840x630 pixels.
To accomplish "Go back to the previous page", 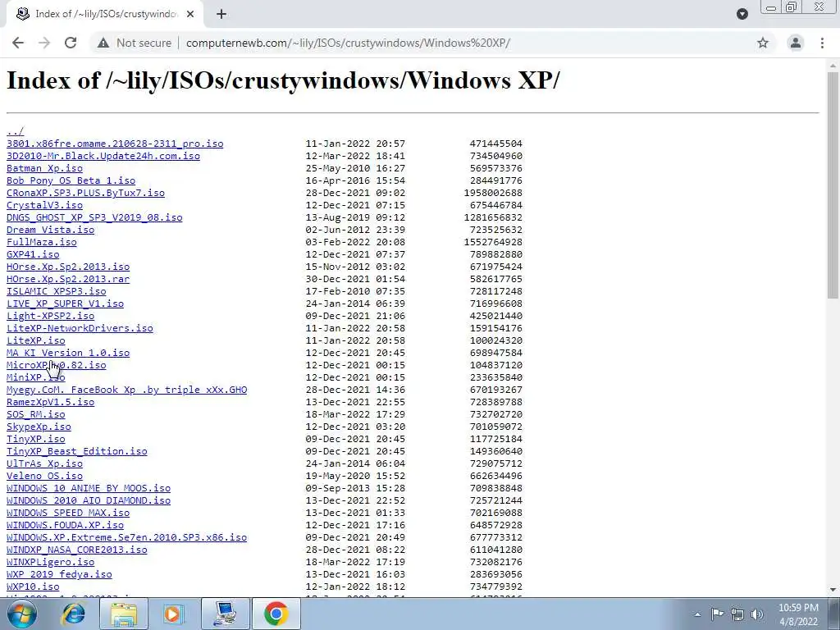I will click(18, 43).
